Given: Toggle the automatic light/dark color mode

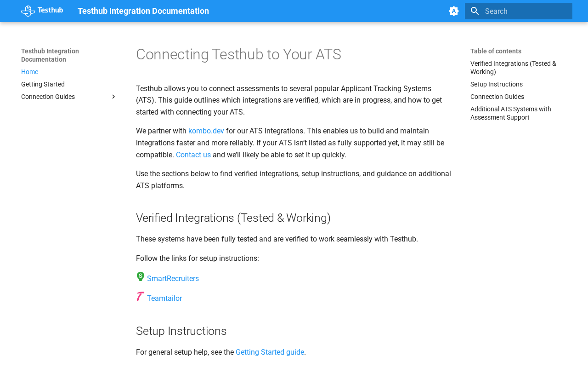Looking at the screenshot, I should point(454,11).
